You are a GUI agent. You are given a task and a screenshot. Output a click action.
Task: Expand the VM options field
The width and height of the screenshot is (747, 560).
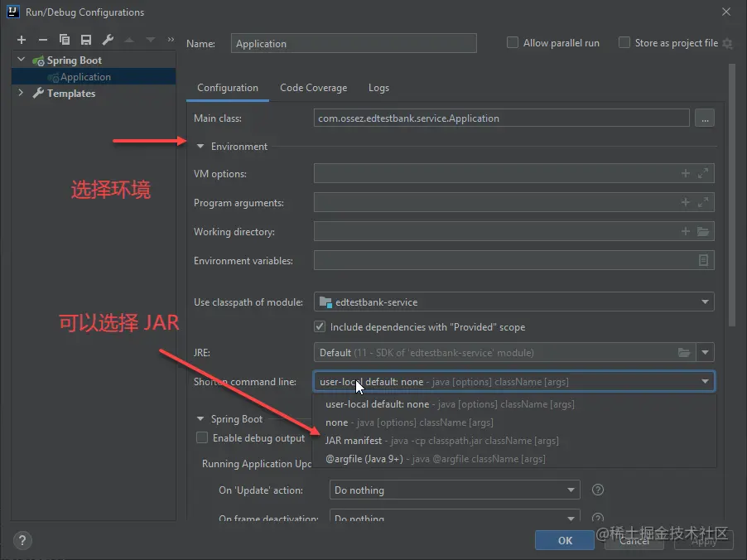point(703,173)
